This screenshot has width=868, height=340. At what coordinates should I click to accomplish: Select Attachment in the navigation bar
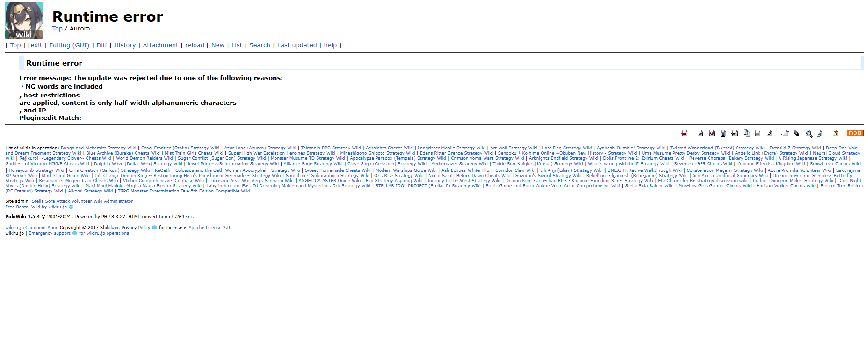click(x=160, y=45)
